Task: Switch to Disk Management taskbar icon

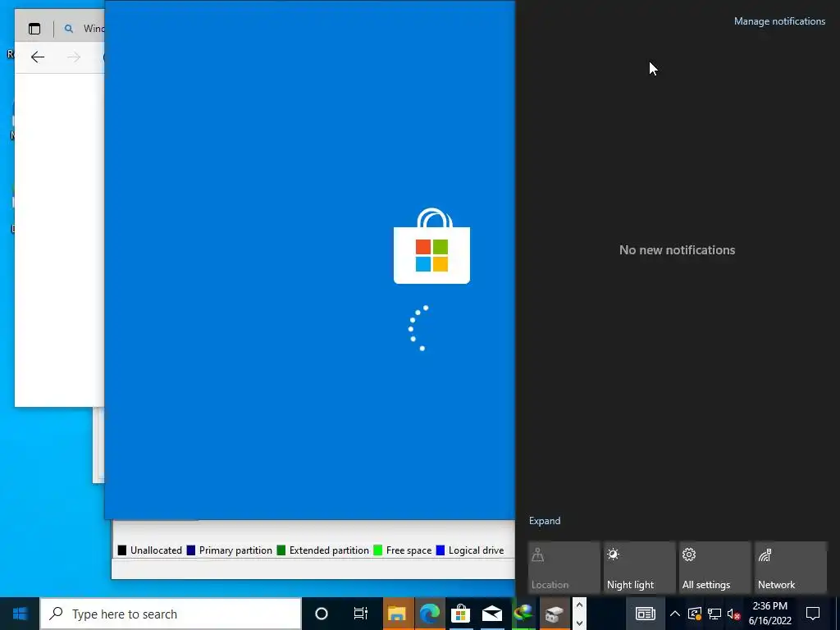Action: click(x=555, y=614)
